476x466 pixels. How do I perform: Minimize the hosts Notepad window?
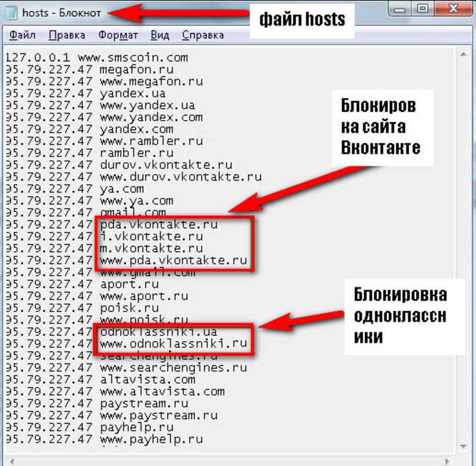point(399,9)
